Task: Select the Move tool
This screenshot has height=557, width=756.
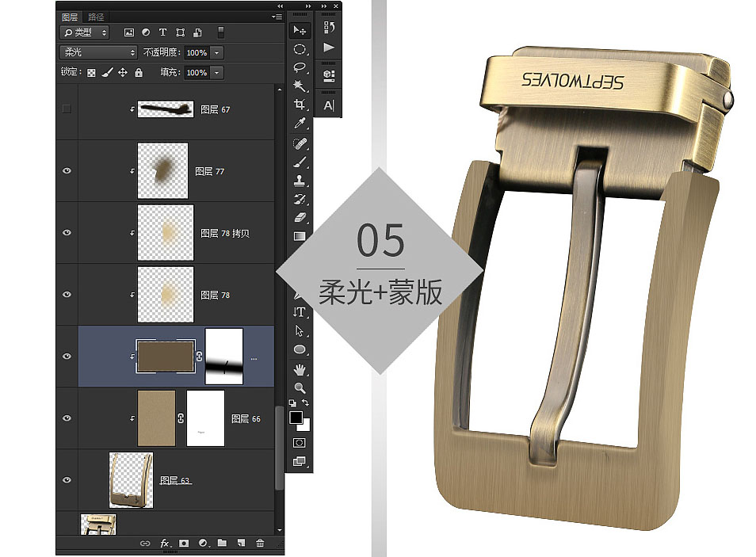Action: point(300,30)
